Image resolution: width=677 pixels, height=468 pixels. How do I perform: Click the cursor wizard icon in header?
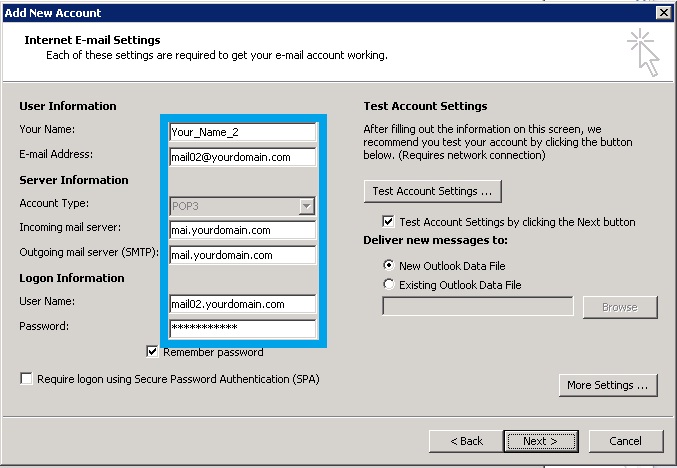tap(643, 52)
